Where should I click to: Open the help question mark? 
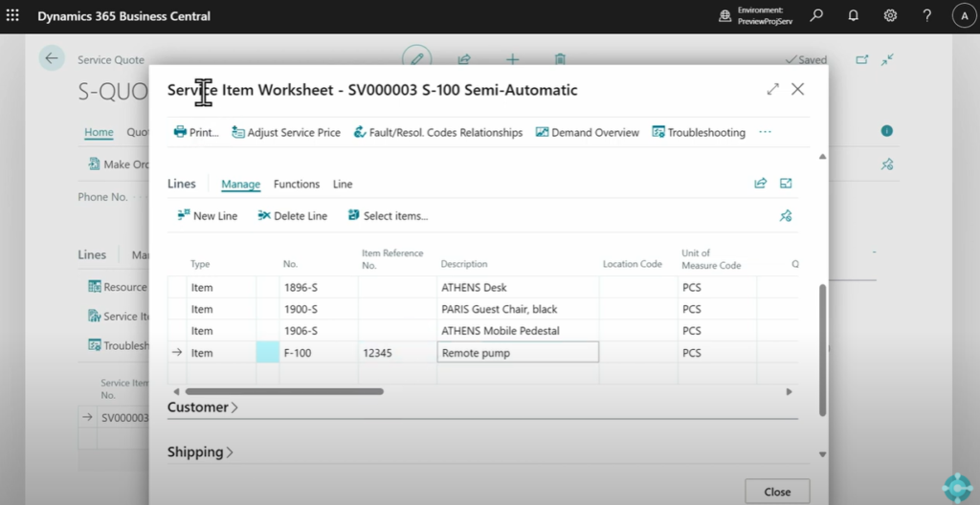(x=927, y=15)
